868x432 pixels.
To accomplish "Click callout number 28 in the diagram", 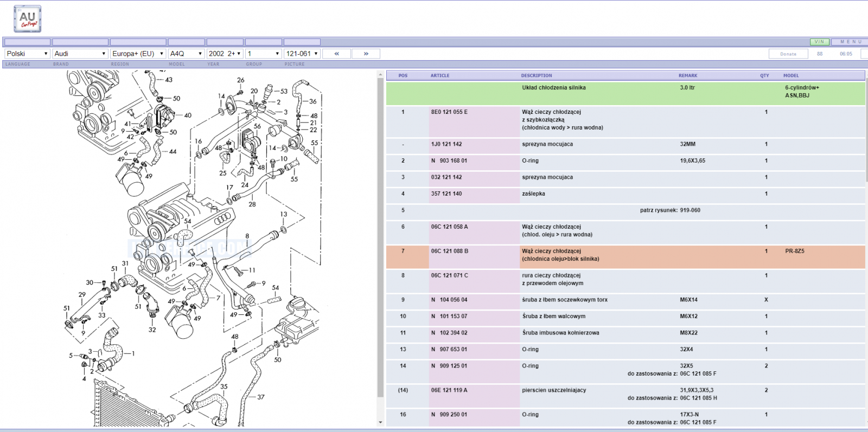I will point(252,204).
